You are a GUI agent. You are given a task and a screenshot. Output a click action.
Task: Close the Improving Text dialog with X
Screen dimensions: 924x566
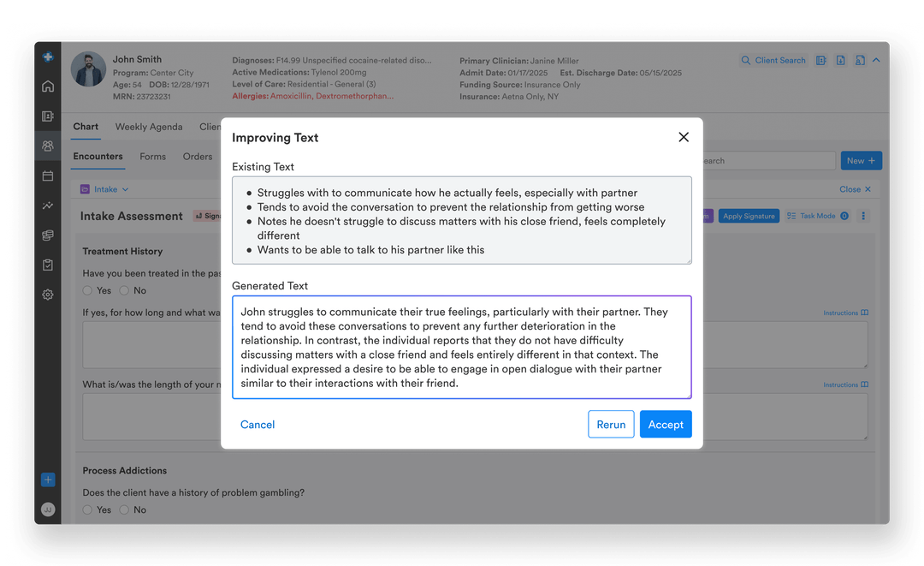click(x=684, y=137)
